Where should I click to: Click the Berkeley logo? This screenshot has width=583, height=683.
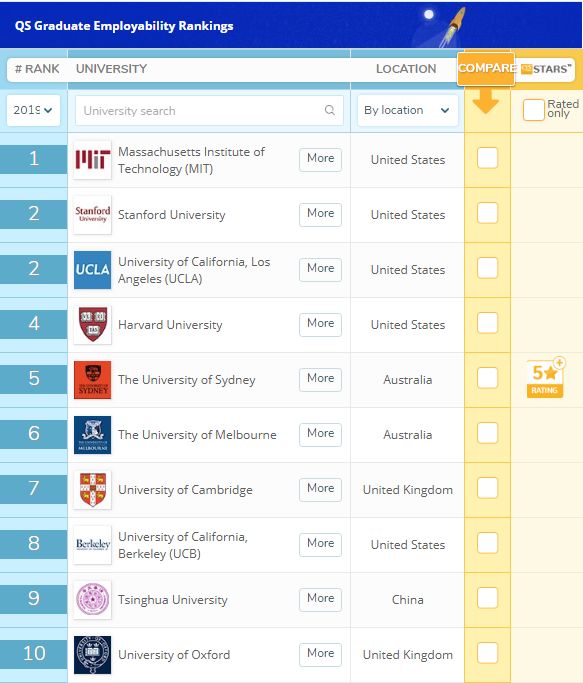click(92, 544)
